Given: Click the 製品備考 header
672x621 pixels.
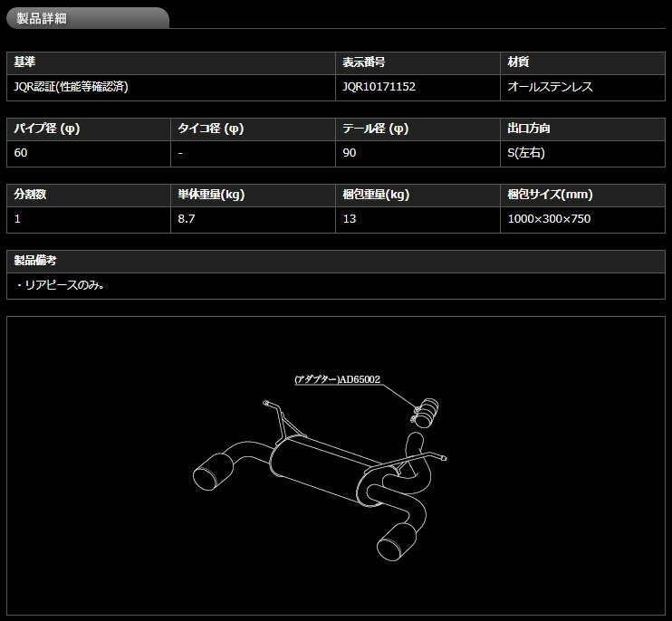Looking at the screenshot, I should coord(36,261).
